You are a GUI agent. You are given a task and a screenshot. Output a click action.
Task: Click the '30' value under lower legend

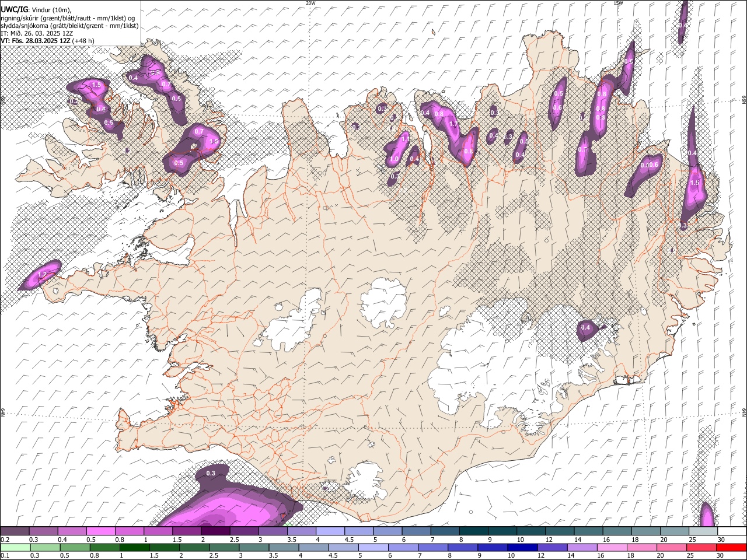tap(721, 555)
